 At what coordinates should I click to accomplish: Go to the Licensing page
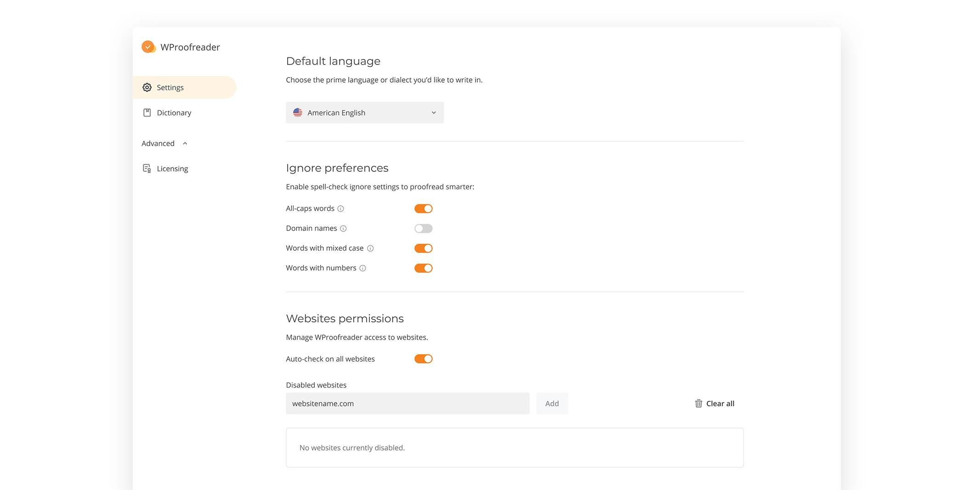pyautogui.click(x=172, y=169)
